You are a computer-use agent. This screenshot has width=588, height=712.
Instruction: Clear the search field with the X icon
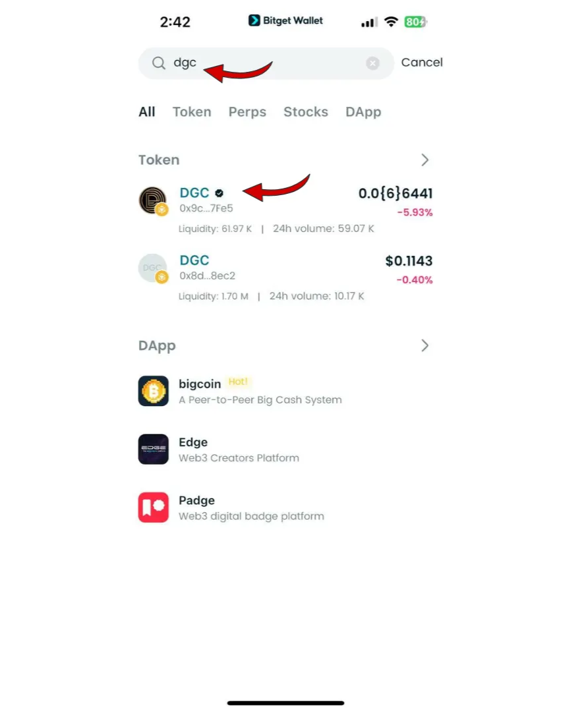coord(373,63)
